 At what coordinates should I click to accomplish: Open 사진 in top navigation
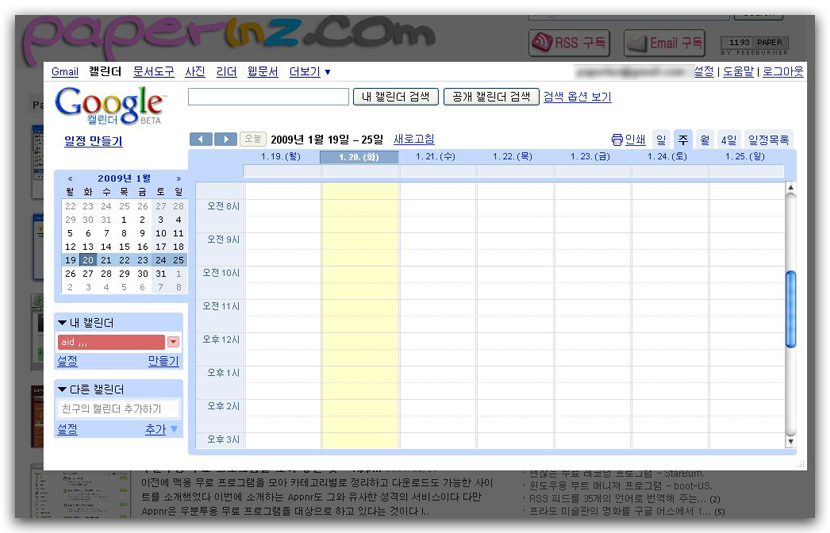(x=195, y=71)
